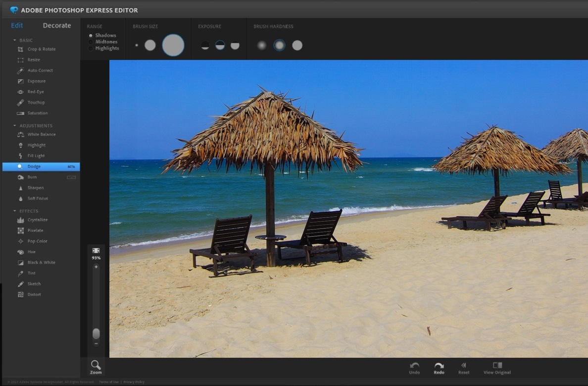This screenshot has height=386, width=588.
Task: Click the Adobe Photoshop Express logo icon
Action: coord(14,10)
